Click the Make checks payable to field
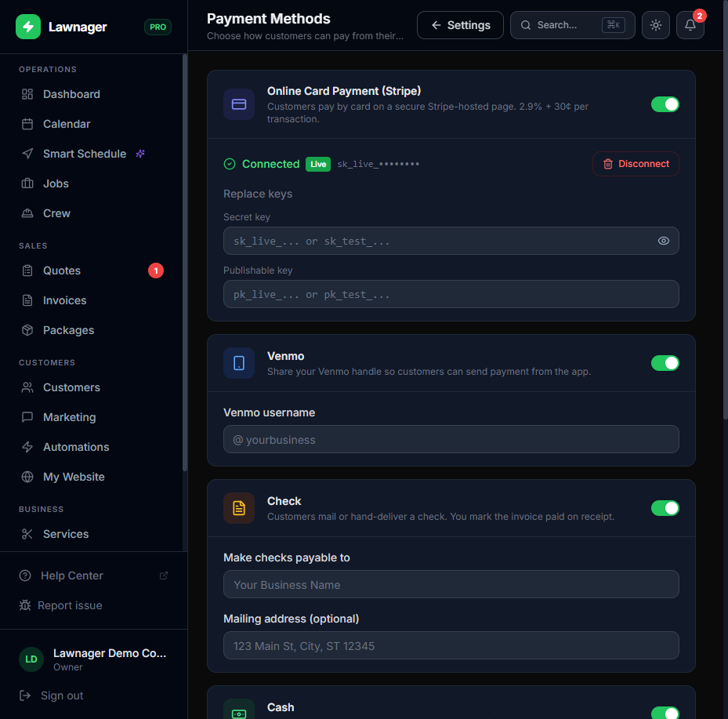This screenshot has height=719, width=728. click(451, 584)
